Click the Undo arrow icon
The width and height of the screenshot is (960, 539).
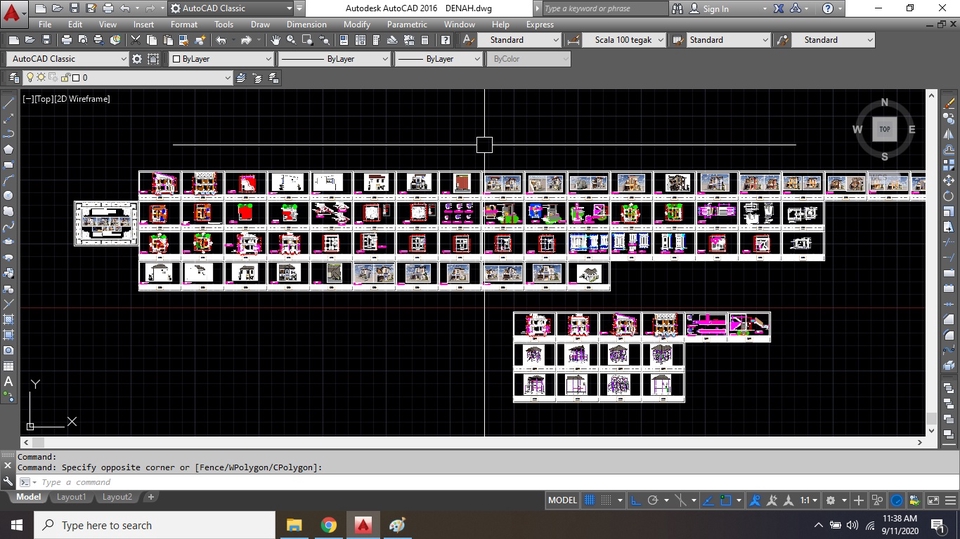coord(221,40)
